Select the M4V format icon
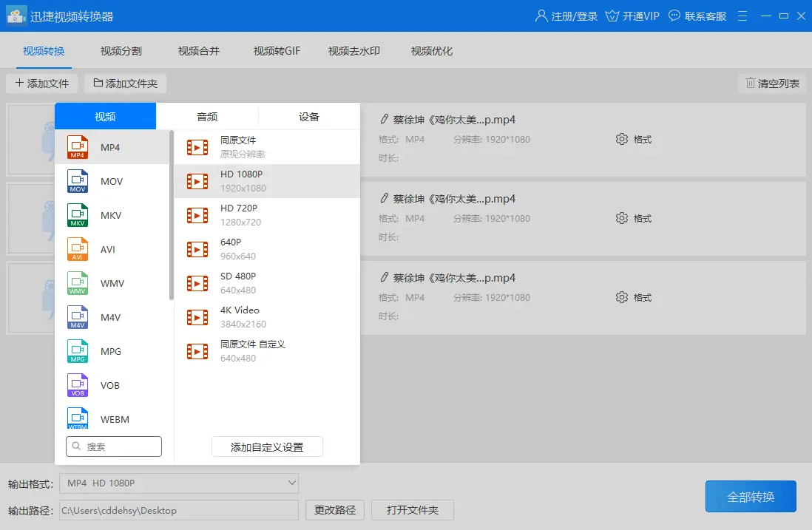The height and width of the screenshot is (530, 812). click(x=78, y=317)
